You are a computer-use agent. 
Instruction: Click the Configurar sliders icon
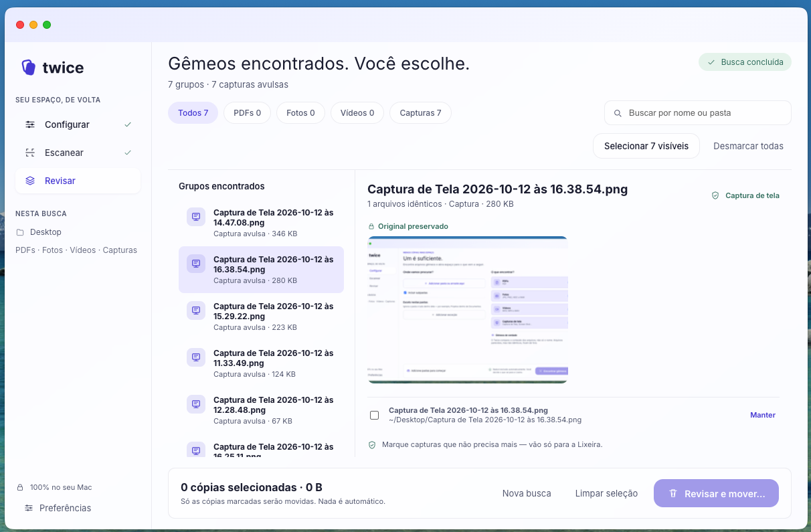[x=30, y=124]
